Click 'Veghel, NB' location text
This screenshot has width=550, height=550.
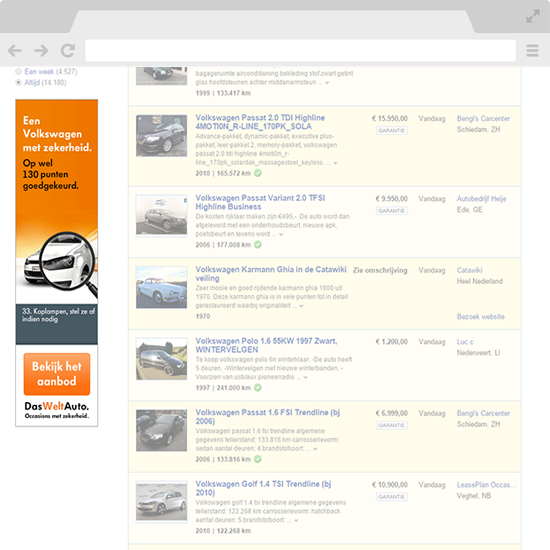pyautogui.click(x=474, y=496)
